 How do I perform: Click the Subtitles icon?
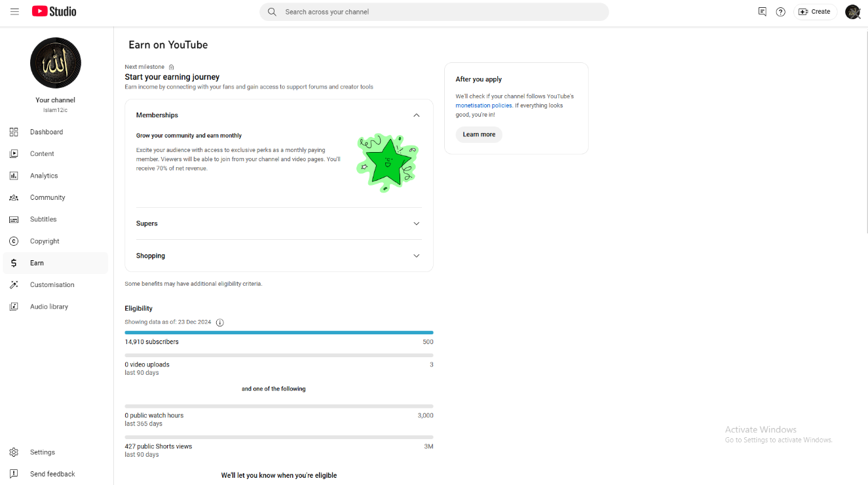(x=14, y=219)
